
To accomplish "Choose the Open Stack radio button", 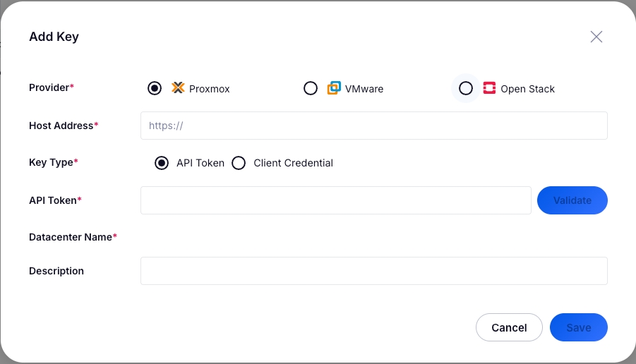I will [466, 88].
